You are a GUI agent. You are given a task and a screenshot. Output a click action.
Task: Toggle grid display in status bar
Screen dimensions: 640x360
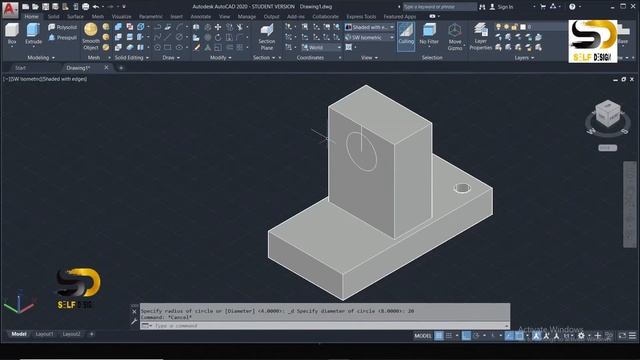pyautogui.click(x=439, y=336)
